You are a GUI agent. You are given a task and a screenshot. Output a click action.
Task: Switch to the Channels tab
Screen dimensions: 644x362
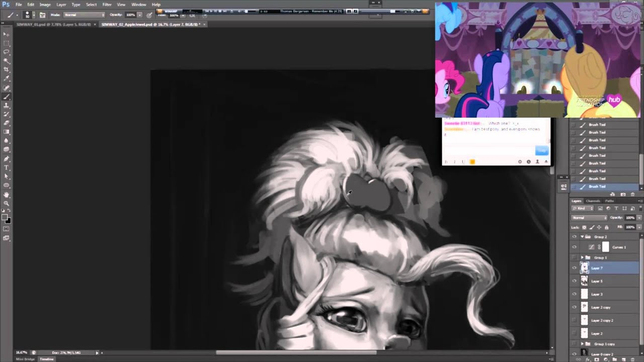coord(593,201)
